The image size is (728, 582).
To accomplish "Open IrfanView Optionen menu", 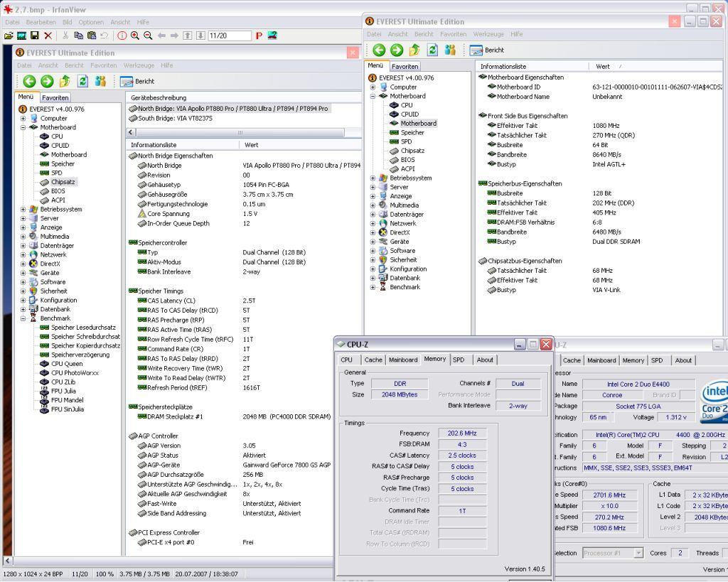I will pyautogui.click(x=91, y=22).
